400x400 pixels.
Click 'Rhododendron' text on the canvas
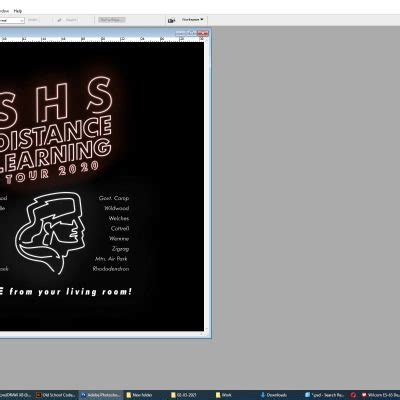pyautogui.click(x=111, y=269)
